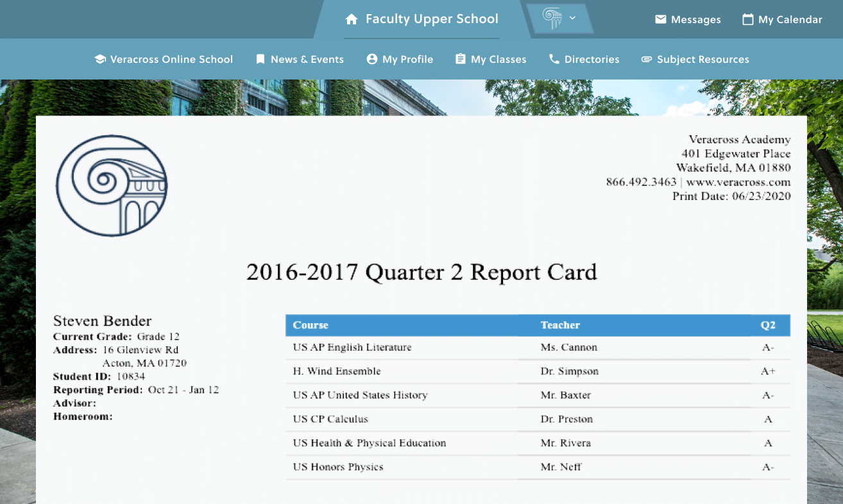
Task: Click the paperclip icon for Subject Resources
Action: [x=647, y=60]
